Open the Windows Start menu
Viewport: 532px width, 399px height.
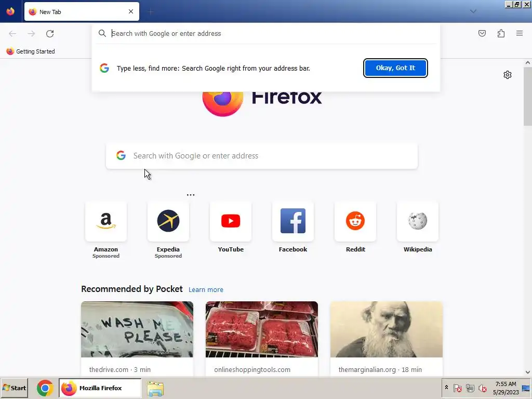tap(14, 388)
